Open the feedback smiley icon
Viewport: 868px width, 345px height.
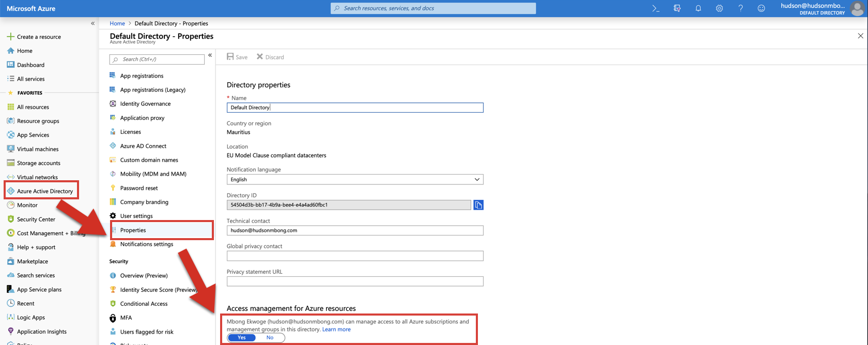[761, 8]
